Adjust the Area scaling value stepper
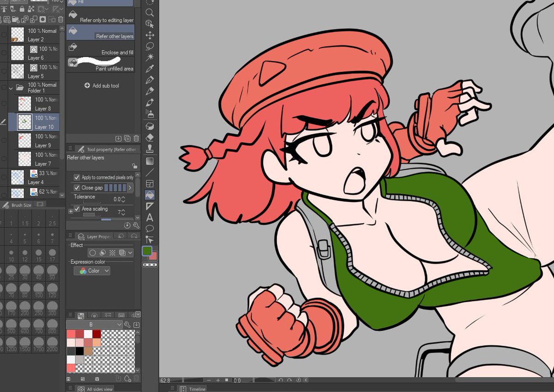The image size is (554, 392). pos(123,212)
